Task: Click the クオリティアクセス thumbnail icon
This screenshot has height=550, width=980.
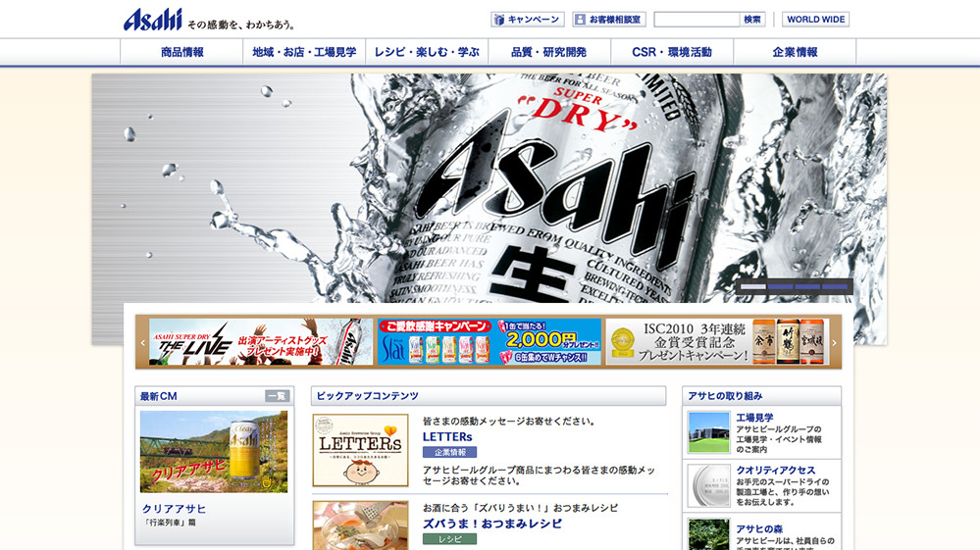Action: click(708, 485)
